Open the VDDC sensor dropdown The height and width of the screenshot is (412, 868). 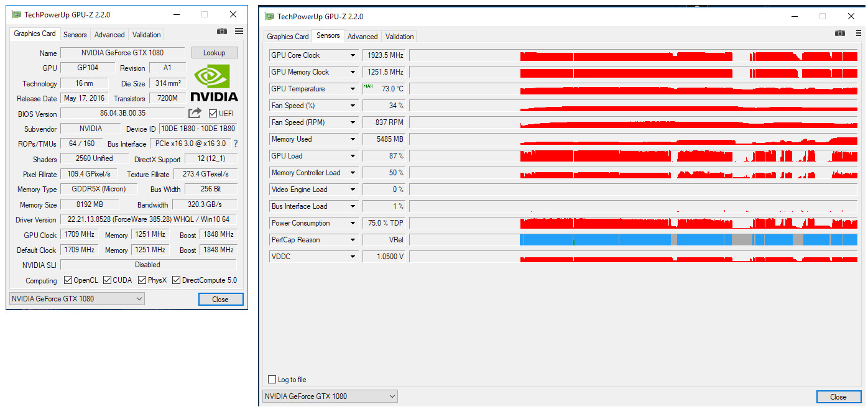click(353, 257)
